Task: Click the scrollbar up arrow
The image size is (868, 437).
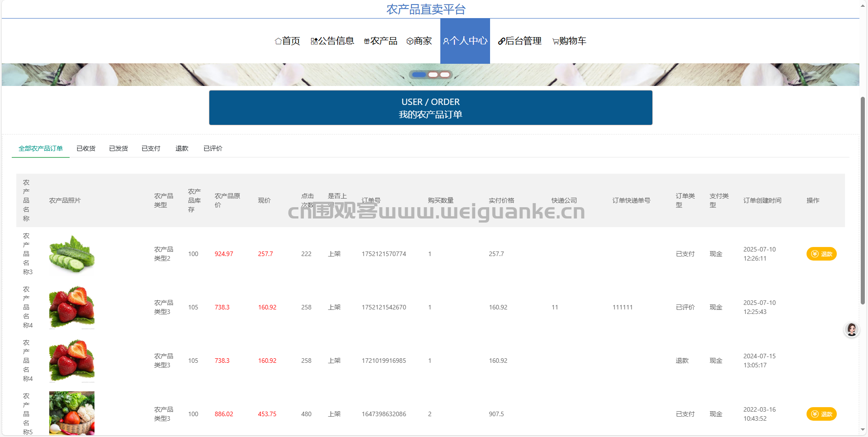Action: click(x=863, y=5)
